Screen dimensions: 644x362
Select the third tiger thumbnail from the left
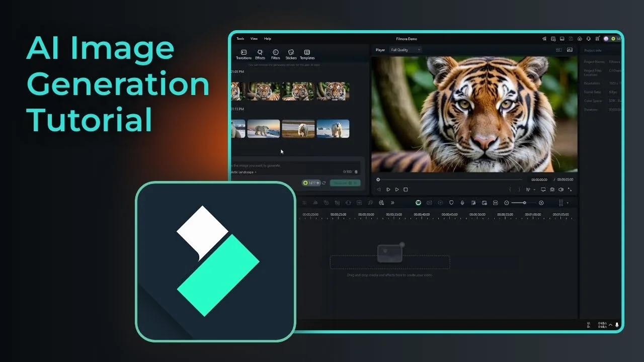tap(298, 92)
